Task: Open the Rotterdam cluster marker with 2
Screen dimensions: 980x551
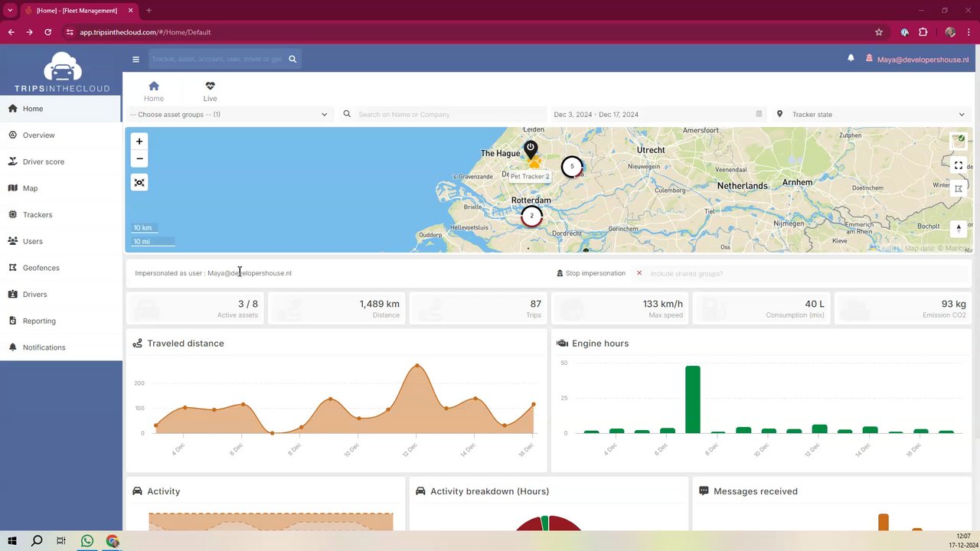Action: tap(531, 216)
